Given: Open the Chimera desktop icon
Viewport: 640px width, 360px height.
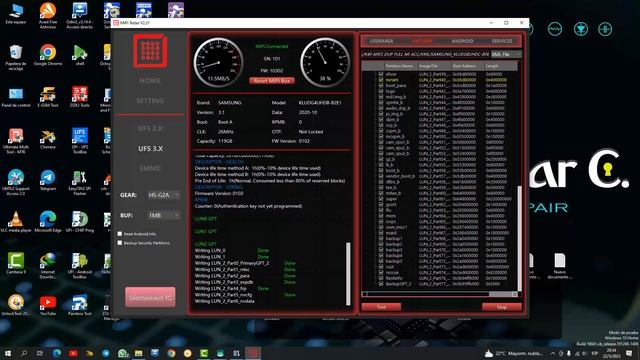Looking at the screenshot, I should pyautogui.click(x=48, y=139).
